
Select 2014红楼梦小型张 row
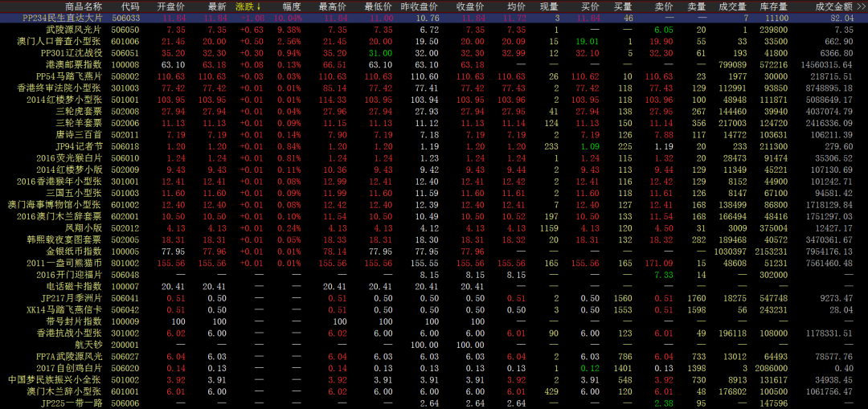434,100
